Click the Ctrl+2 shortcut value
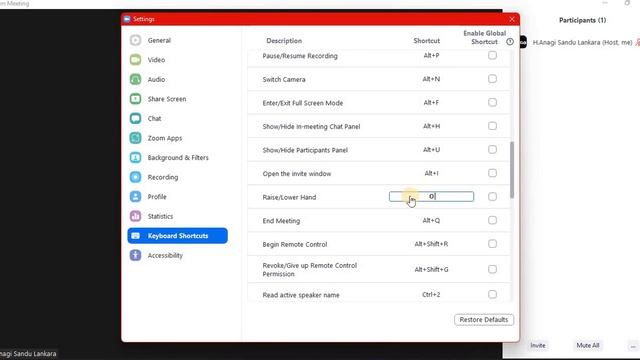The height and width of the screenshot is (360, 640). (x=431, y=295)
